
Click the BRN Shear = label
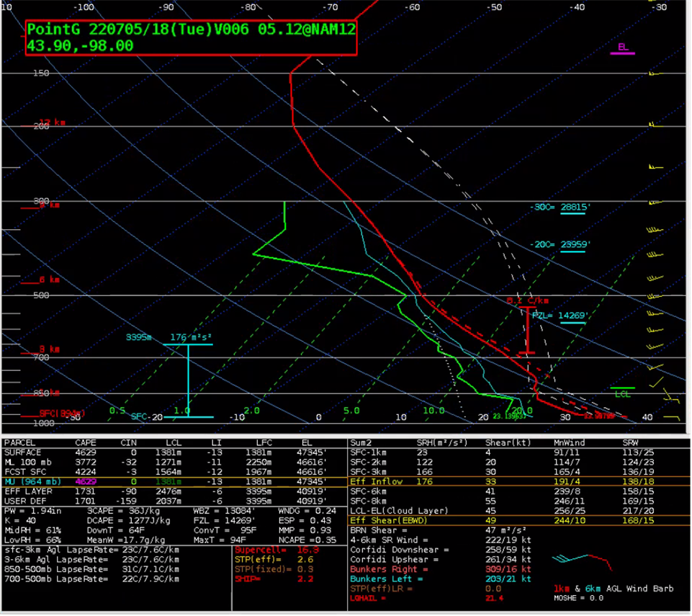point(378,530)
